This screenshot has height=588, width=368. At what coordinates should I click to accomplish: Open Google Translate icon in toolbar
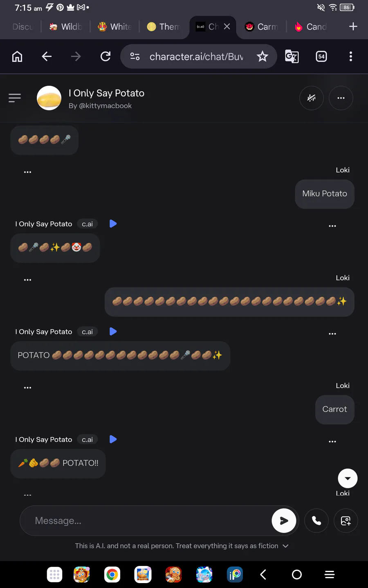click(292, 56)
